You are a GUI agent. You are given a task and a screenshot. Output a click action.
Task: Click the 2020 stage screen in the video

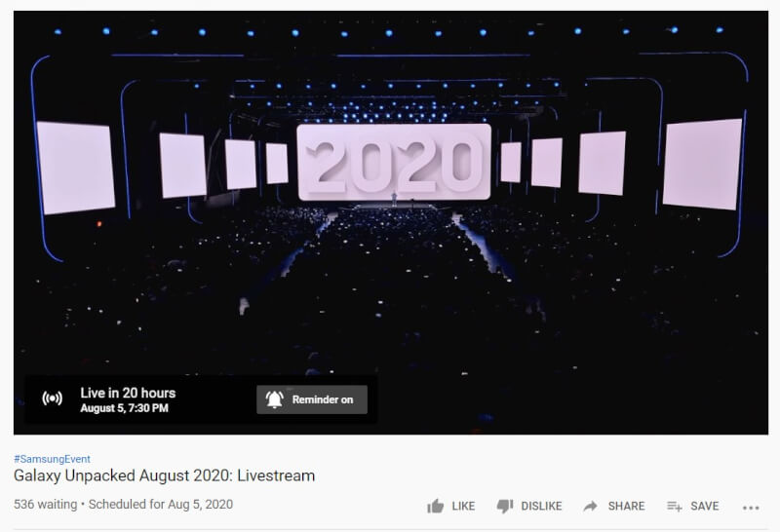(394, 162)
